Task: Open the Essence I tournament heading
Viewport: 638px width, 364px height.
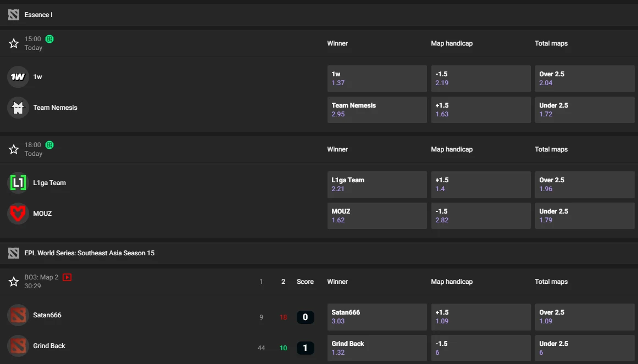Action: click(x=38, y=15)
